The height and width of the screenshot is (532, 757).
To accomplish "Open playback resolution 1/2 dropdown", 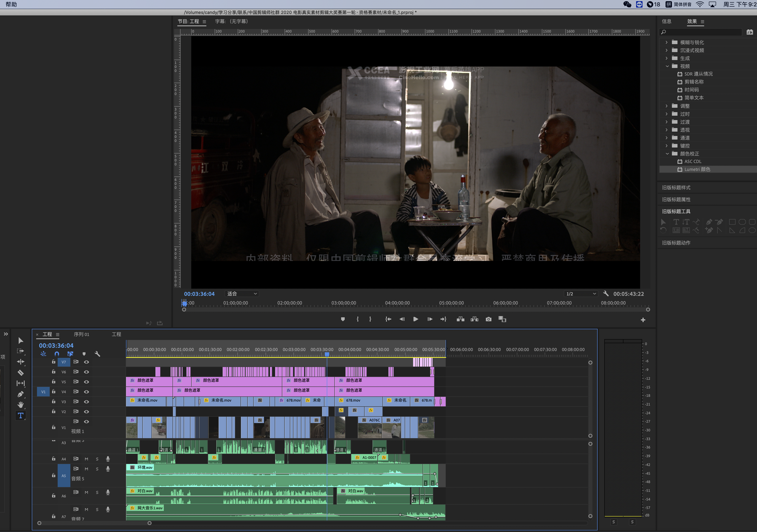I will pyautogui.click(x=581, y=294).
